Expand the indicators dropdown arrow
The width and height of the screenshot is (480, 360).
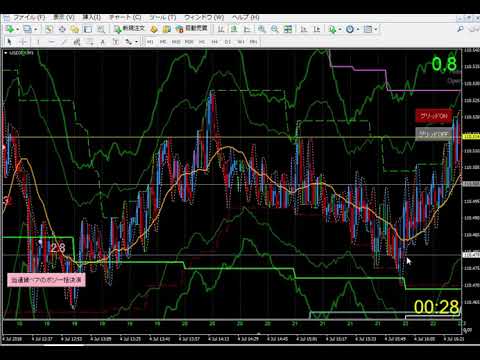point(340,29)
